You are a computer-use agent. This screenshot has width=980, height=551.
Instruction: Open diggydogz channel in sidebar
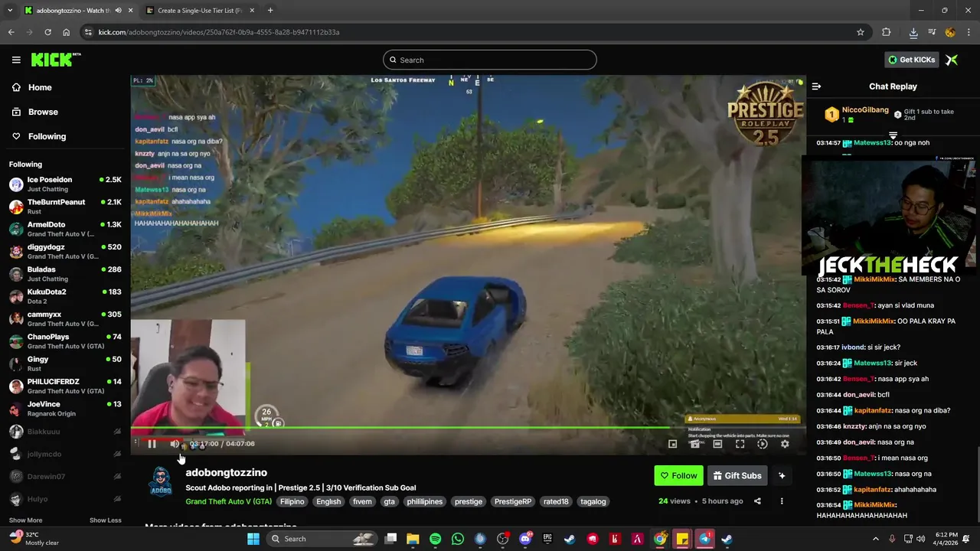(65, 252)
